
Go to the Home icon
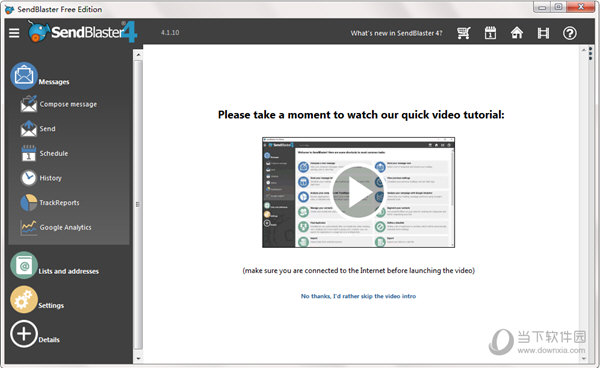(517, 33)
